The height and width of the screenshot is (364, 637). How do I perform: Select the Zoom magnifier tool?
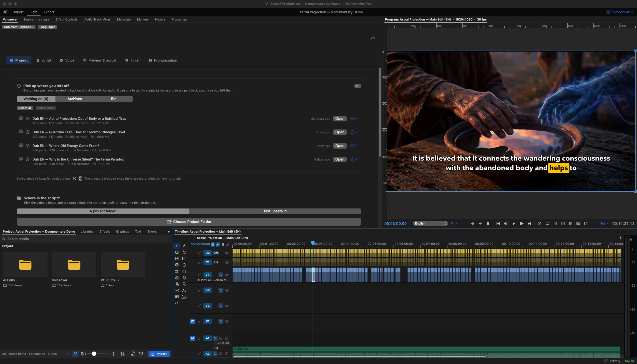pyautogui.click(x=184, y=284)
